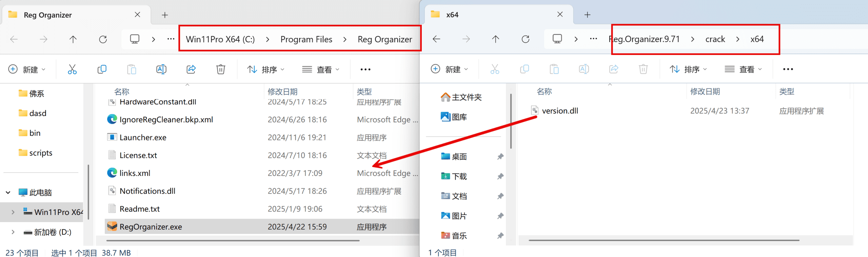Select Launcher.exe in the file list
Image resolution: width=868 pixels, height=257 pixels.
(x=143, y=137)
